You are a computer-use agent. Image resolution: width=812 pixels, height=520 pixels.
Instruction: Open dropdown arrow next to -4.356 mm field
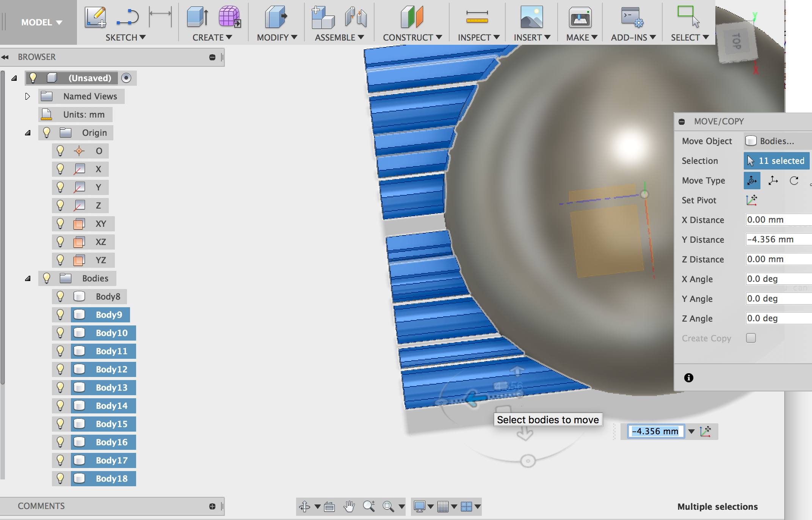(x=691, y=431)
